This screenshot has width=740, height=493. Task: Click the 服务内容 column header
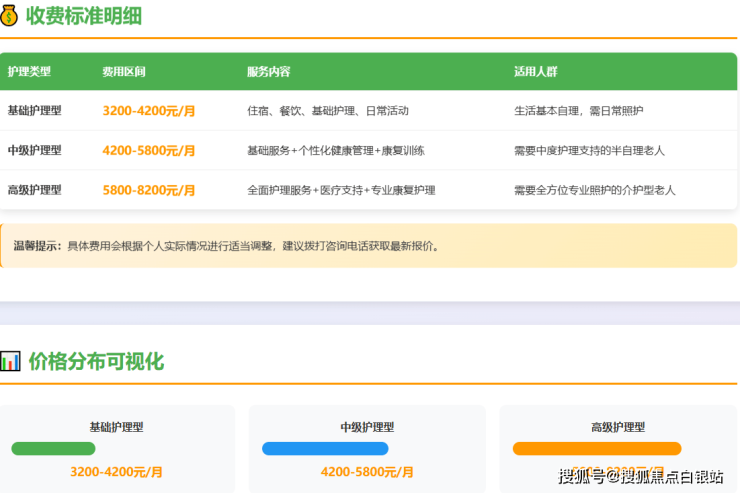point(268,72)
